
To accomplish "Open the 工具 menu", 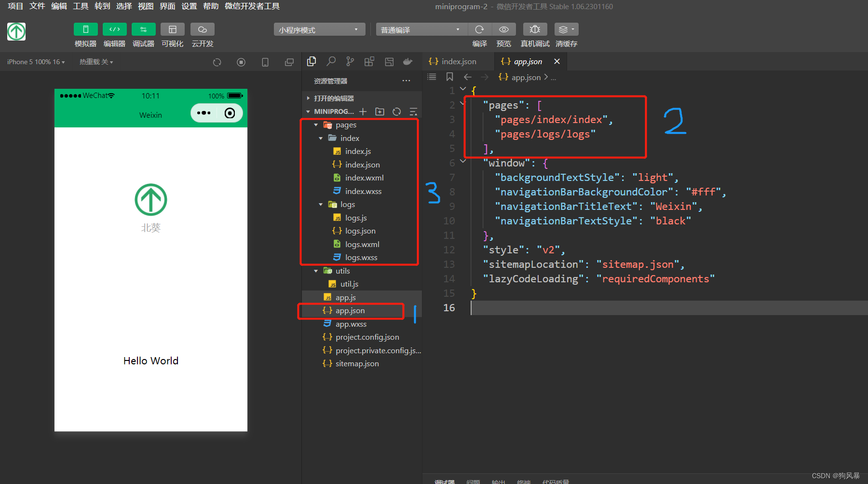I will 81,6.
